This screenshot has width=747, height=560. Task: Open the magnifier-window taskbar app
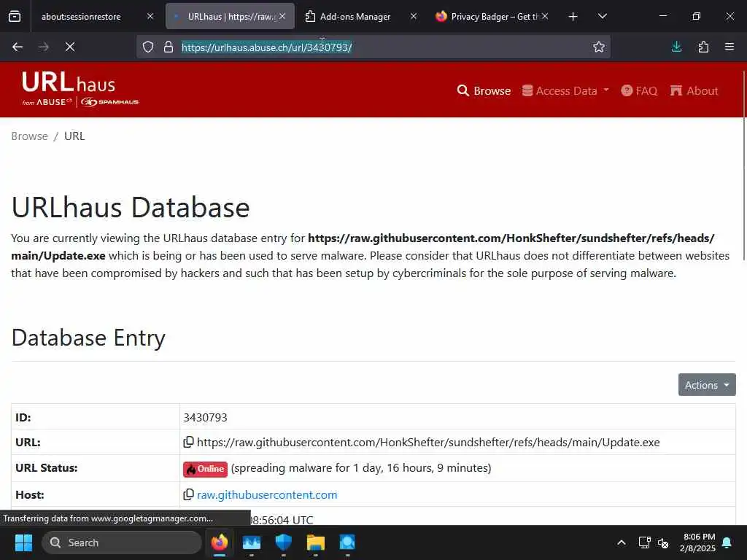347,542
